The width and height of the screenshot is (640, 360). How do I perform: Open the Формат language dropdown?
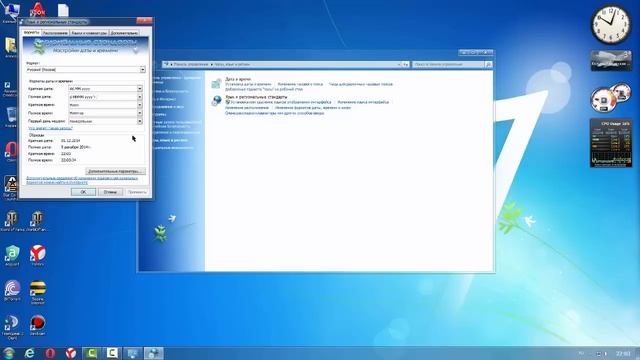tap(142, 70)
